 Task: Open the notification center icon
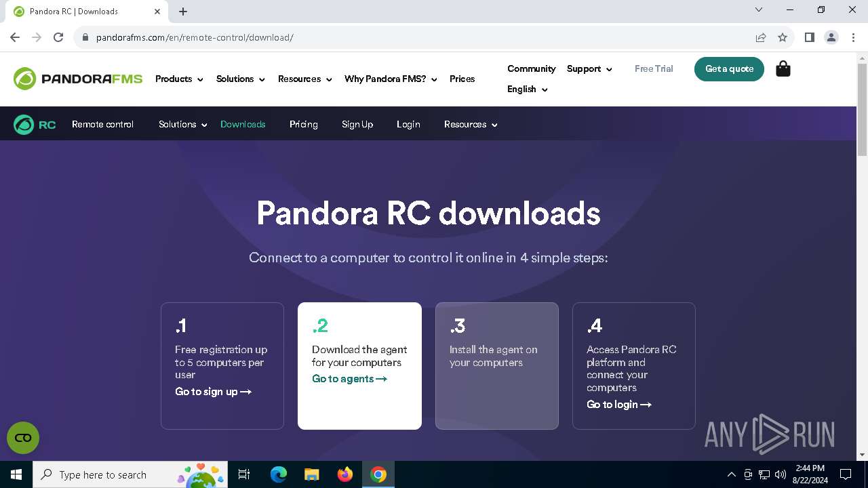coord(846,474)
